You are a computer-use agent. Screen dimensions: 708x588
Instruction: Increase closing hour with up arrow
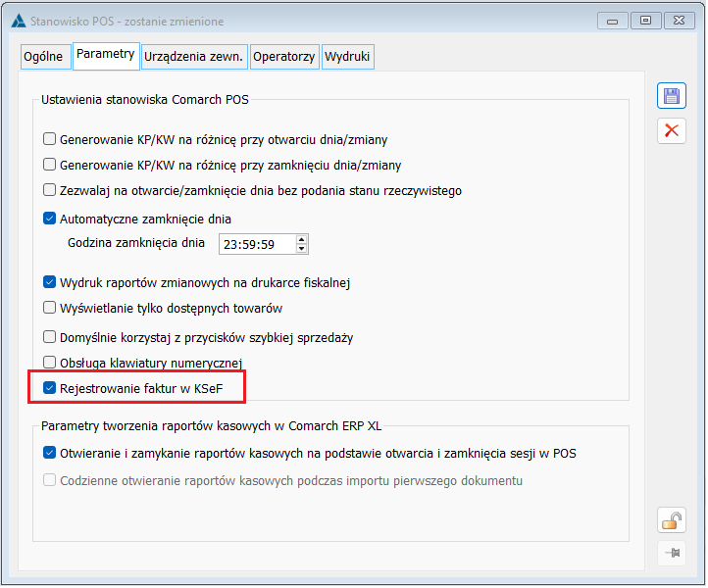[x=302, y=240]
